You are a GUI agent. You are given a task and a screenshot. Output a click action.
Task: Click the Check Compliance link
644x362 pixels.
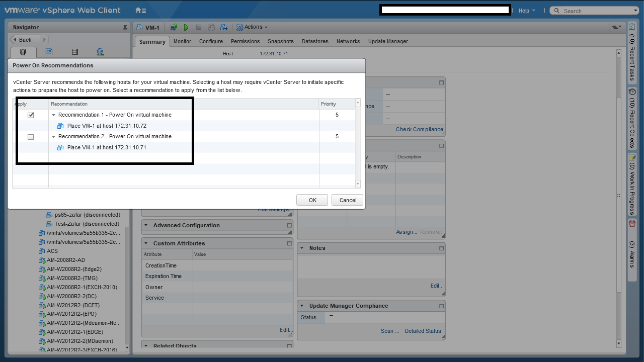(419, 129)
